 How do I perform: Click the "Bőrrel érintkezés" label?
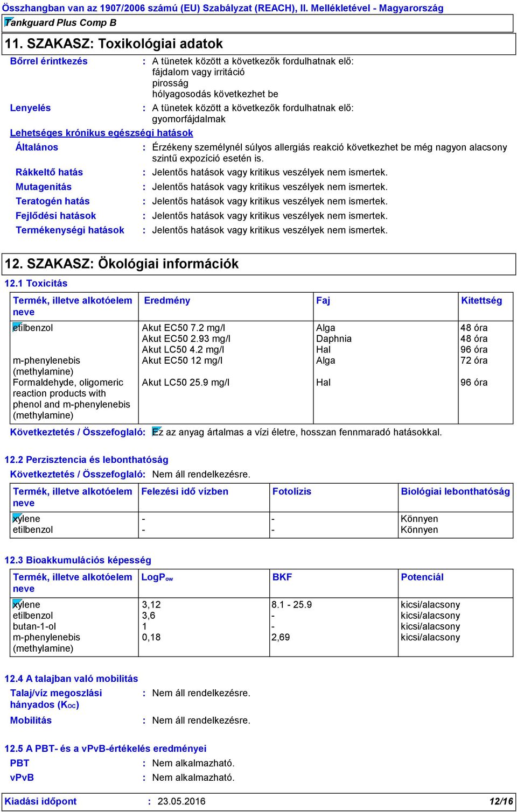(x=49, y=61)
